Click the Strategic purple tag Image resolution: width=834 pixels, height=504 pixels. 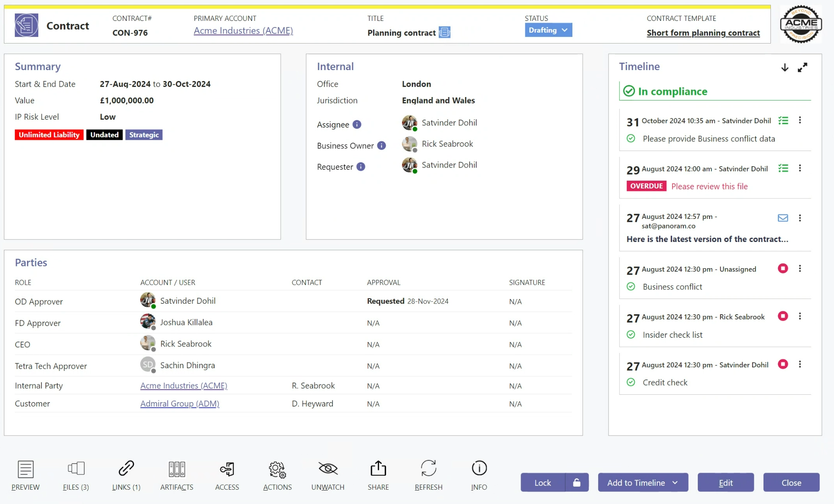click(144, 135)
